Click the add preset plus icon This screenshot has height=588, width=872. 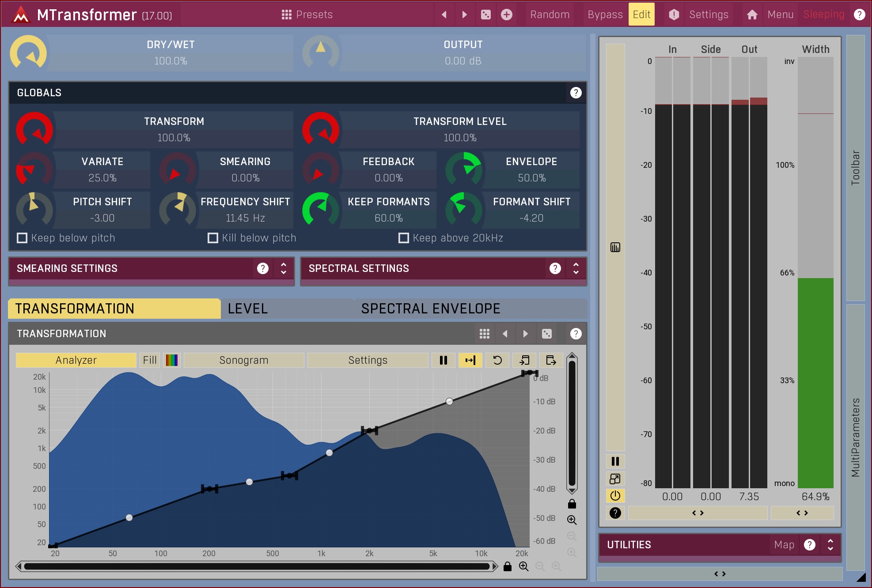(x=507, y=15)
